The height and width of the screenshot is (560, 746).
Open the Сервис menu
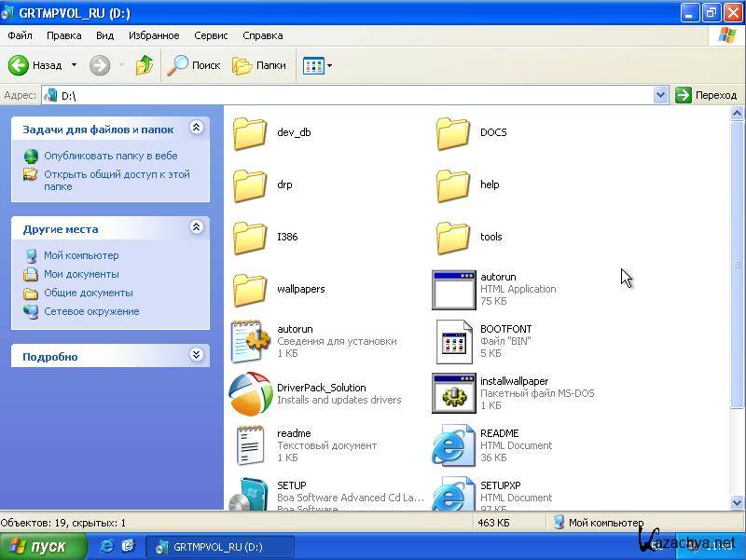(x=211, y=35)
